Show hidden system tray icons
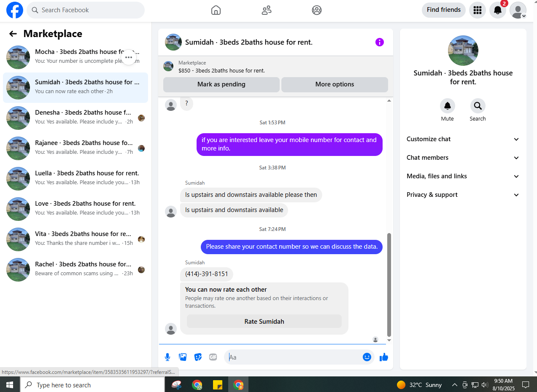 [454, 385]
